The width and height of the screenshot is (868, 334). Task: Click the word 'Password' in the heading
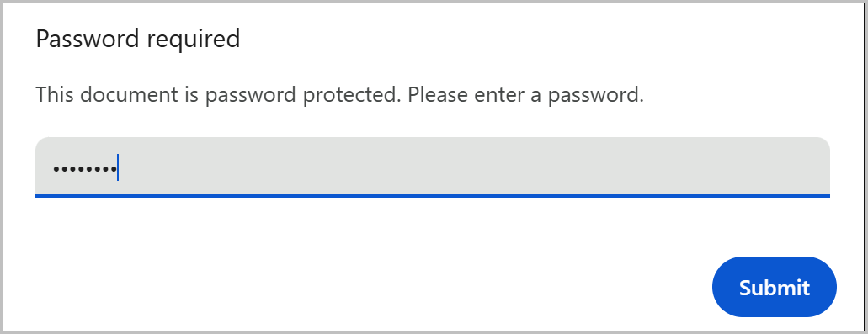point(87,39)
